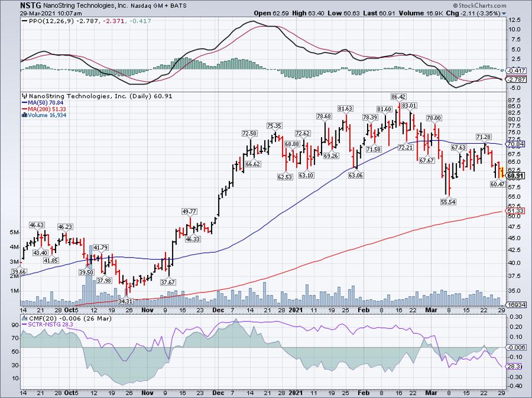Image resolution: width=532 pixels, height=398 pixels.
Task: Click the SCTR-NSTG 28.3 legend label
Action: tap(47, 324)
